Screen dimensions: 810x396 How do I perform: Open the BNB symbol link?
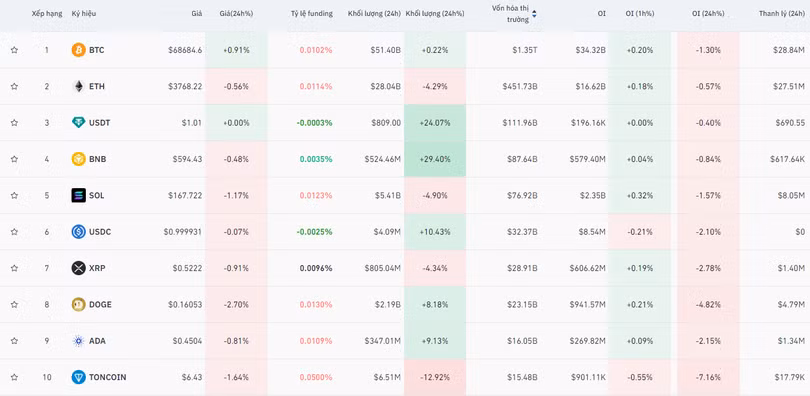pyautogui.click(x=98, y=159)
